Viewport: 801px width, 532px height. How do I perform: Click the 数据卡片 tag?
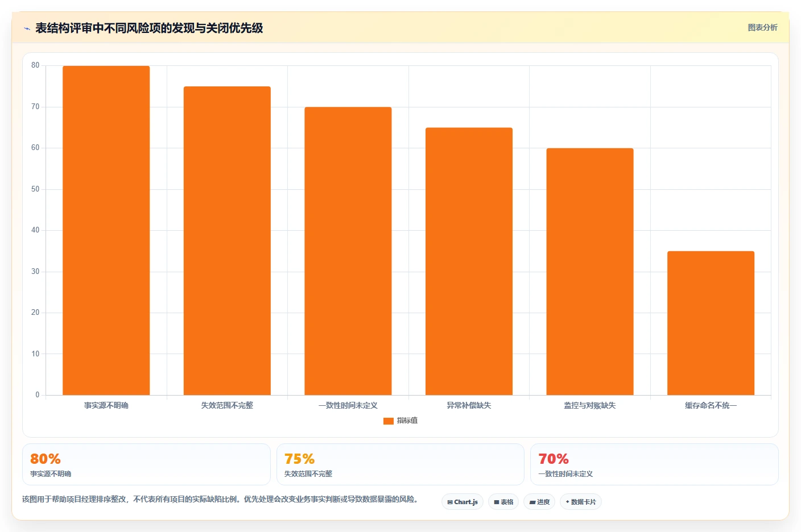click(581, 502)
